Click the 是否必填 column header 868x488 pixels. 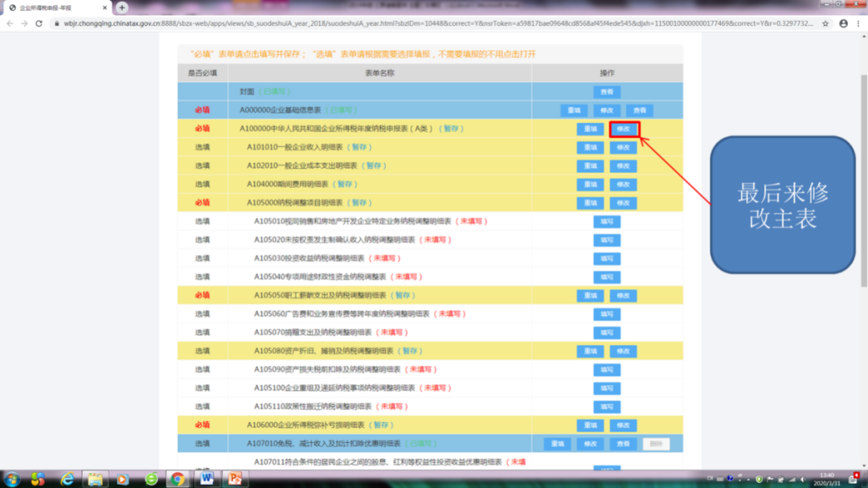point(203,73)
